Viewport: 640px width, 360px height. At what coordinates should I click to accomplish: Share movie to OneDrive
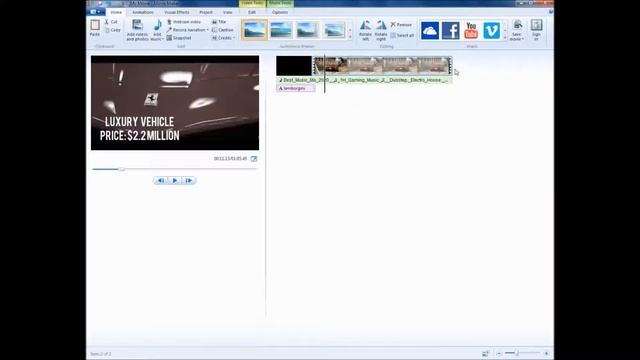(x=430, y=31)
